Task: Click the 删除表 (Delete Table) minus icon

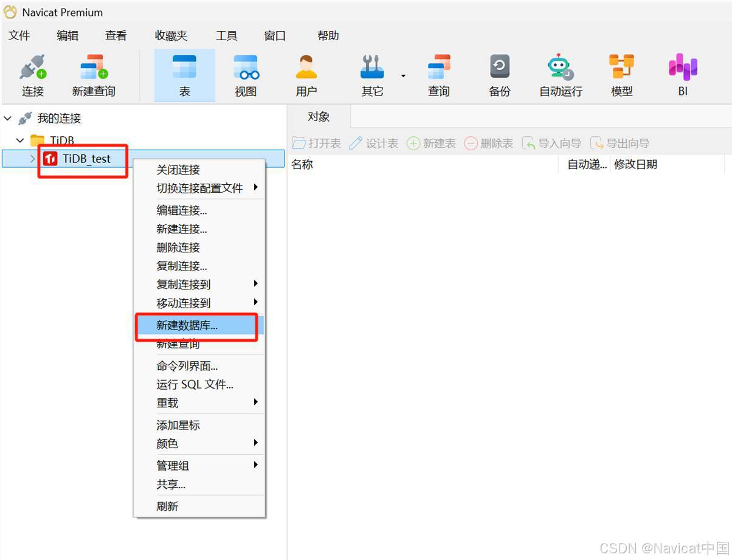Action: 471,143
